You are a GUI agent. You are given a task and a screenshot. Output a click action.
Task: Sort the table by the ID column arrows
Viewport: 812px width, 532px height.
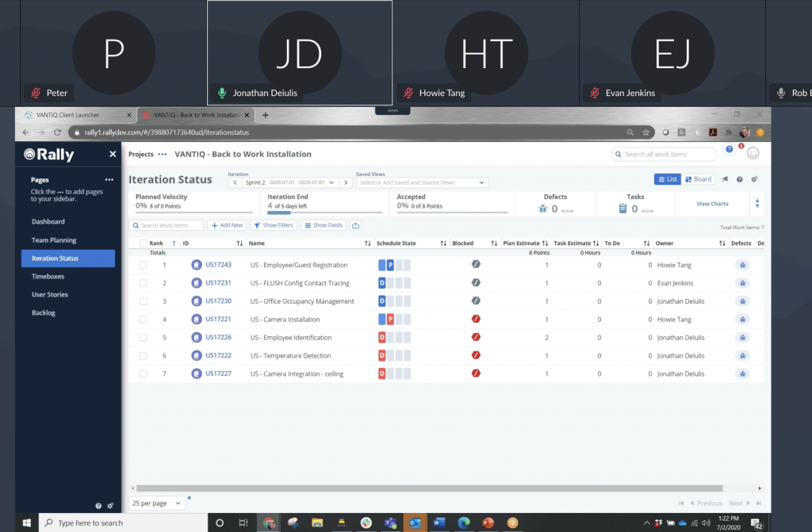tap(239, 243)
